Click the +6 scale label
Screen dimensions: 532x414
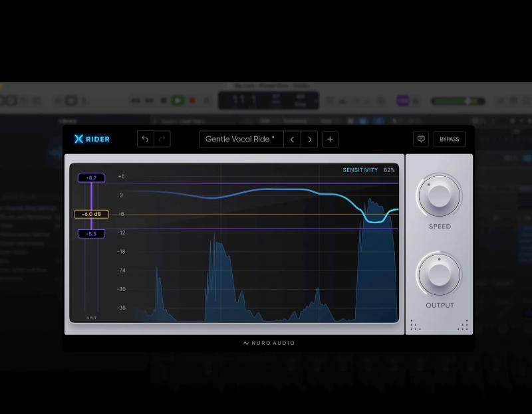pyautogui.click(x=121, y=176)
